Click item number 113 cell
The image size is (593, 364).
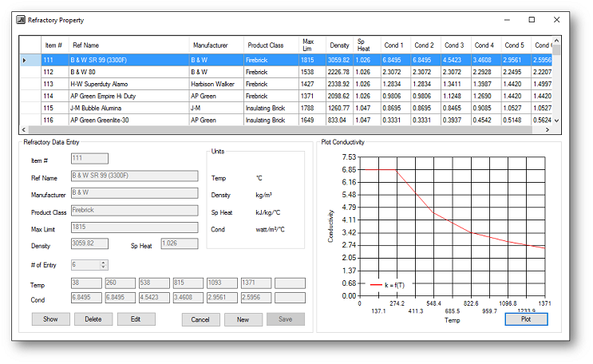(x=55, y=84)
